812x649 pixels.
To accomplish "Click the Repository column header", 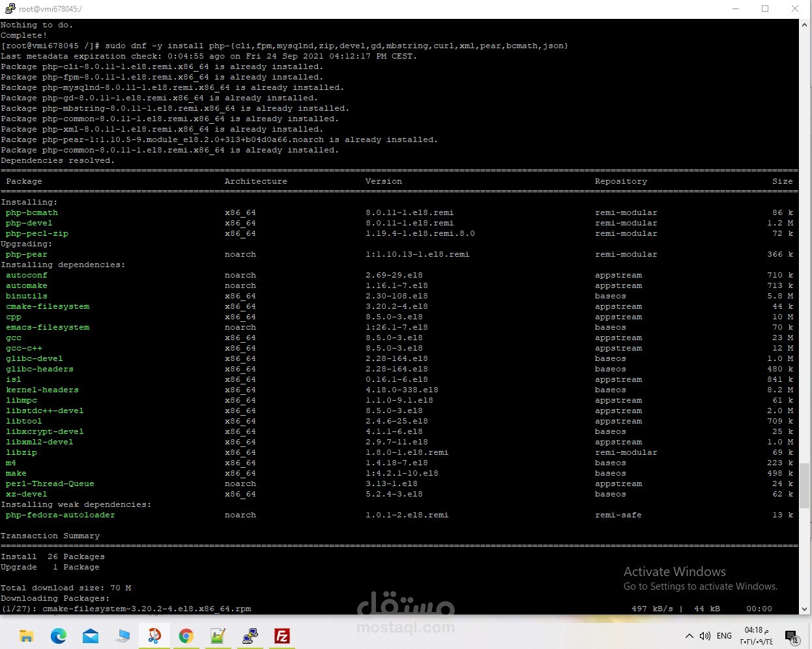I will 621,181.
